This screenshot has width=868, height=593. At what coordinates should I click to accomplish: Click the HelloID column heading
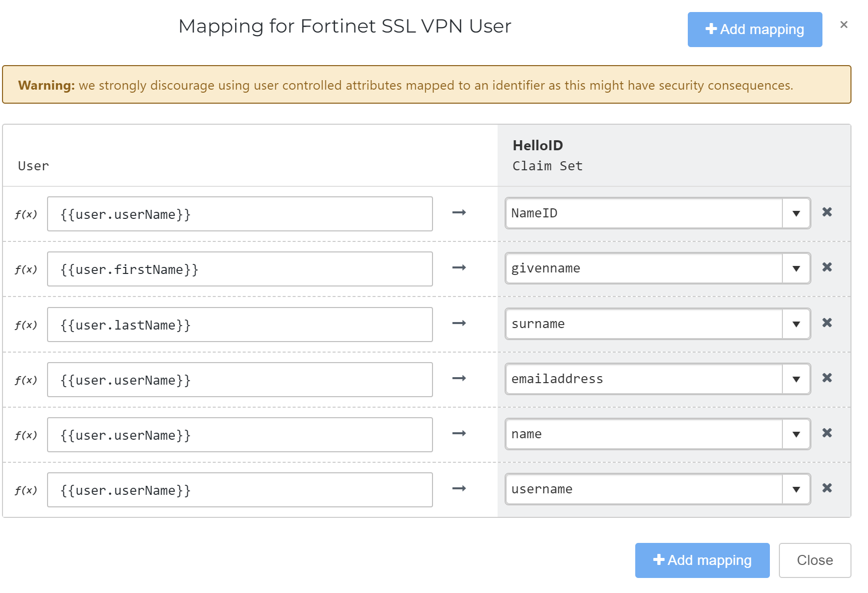[x=538, y=146]
